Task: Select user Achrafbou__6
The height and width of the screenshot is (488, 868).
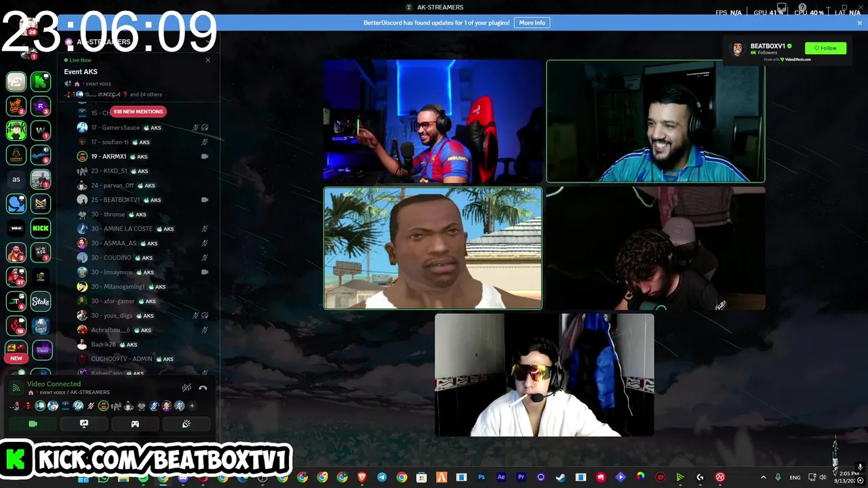Action: [x=142, y=330]
